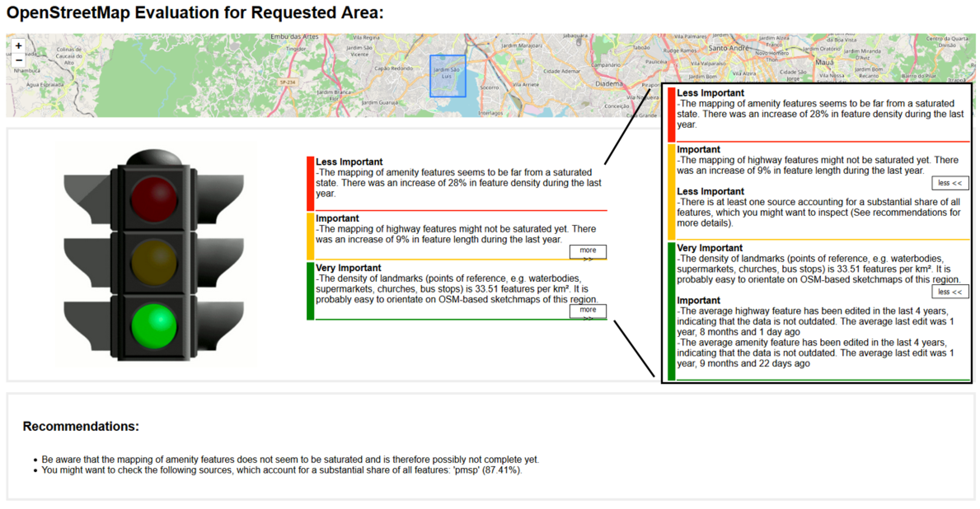Collapse landmark details with less button
Screen dimensions: 980x509
950,292
